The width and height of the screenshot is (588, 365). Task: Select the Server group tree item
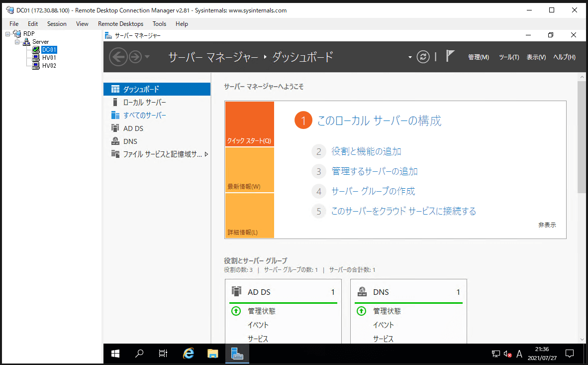tap(40, 42)
